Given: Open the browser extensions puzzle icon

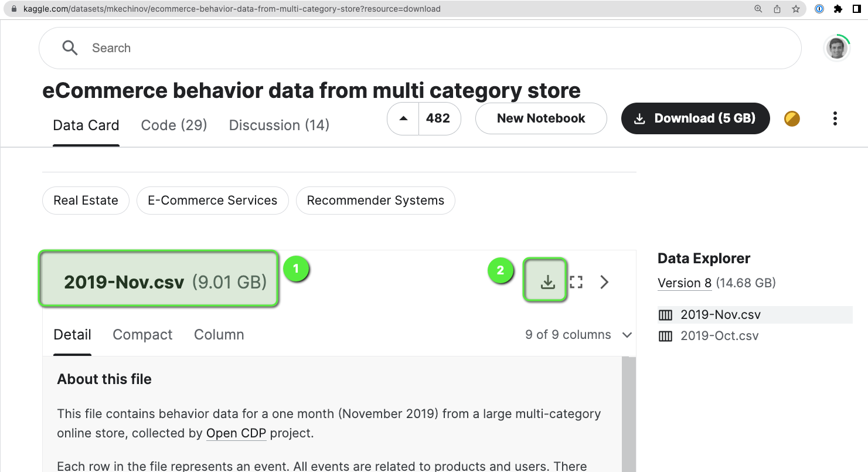Looking at the screenshot, I should [838, 9].
